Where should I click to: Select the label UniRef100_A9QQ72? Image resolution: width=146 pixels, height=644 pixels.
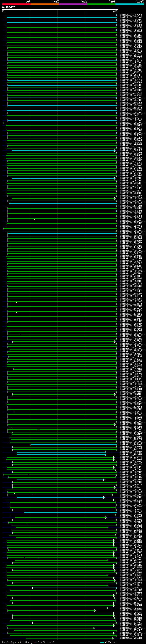point(131,610)
